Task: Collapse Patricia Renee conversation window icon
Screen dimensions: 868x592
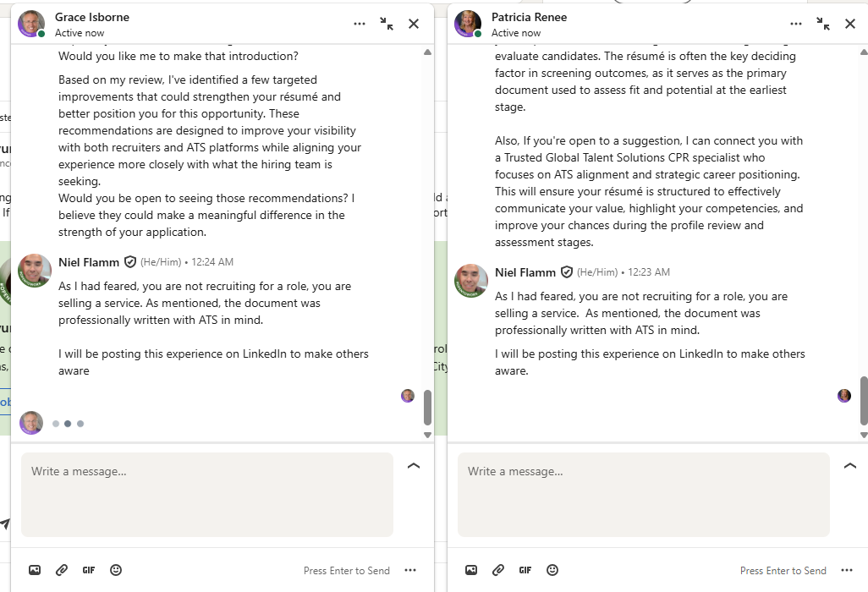Action: [823, 23]
